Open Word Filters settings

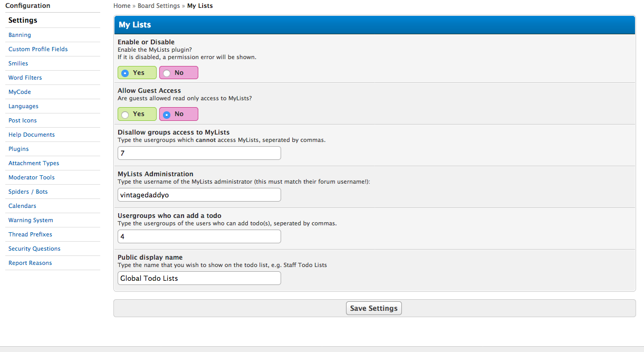click(25, 78)
